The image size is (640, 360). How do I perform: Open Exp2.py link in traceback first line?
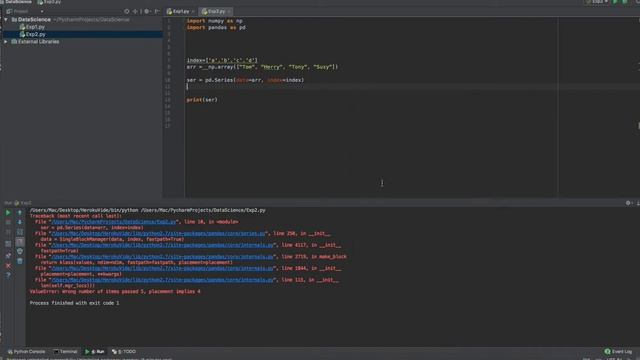113,222
